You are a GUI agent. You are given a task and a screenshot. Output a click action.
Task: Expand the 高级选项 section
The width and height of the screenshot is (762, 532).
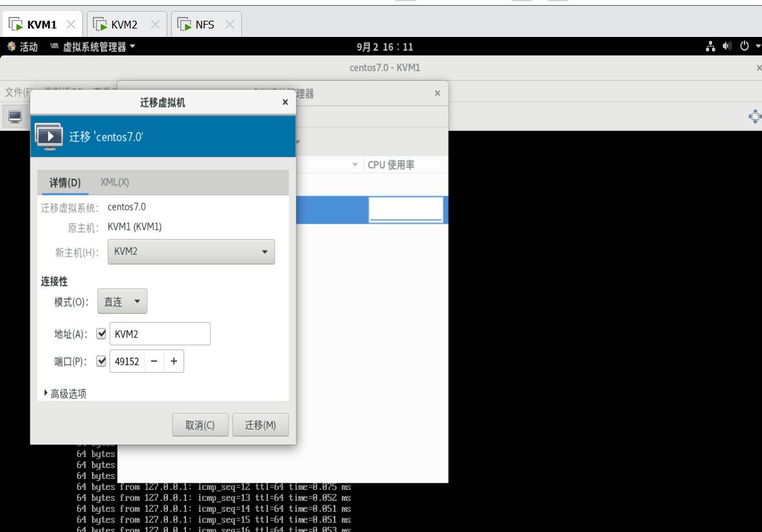click(65, 393)
